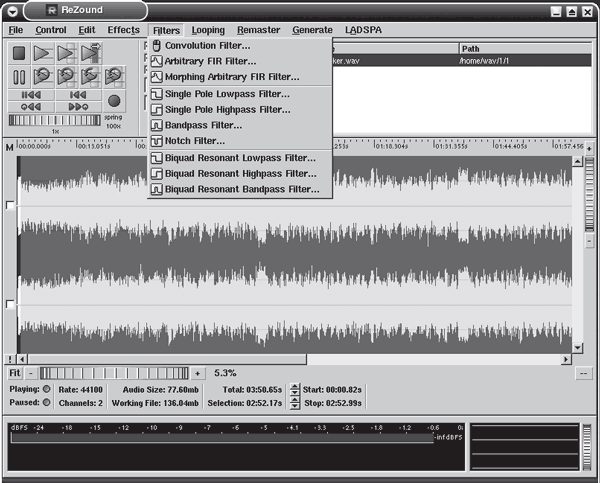Open the Remaster menu
Image resolution: width=600 pixels, height=483 pixels.
258,30
